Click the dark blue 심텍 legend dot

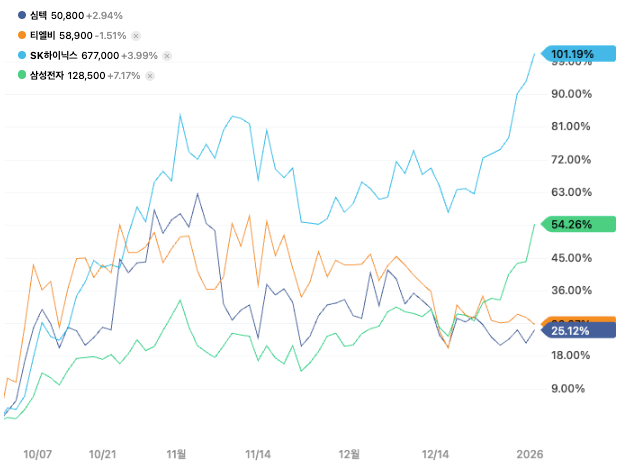[x=23, y=17]
